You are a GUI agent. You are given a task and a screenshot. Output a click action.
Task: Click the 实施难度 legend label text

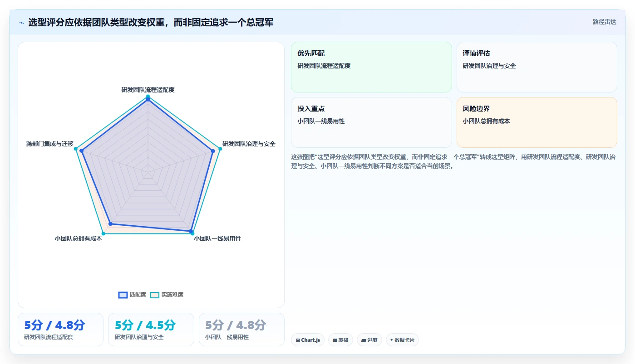coord(172,295)
